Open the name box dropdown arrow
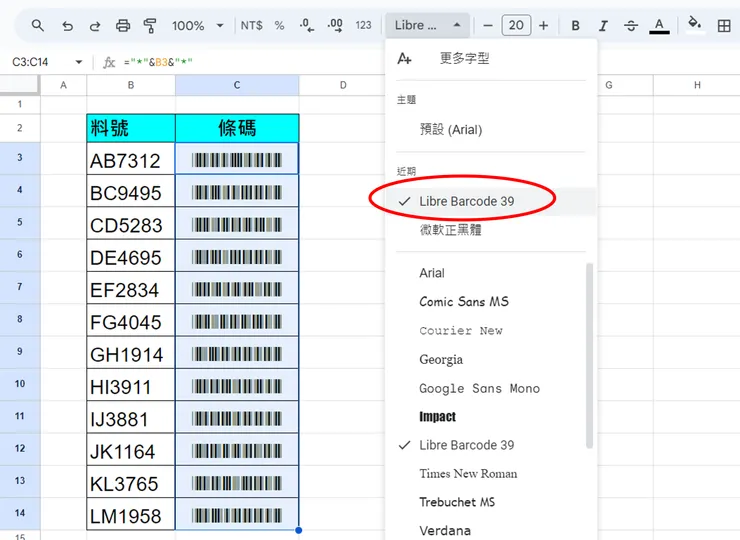The width and height of the screenshot is (740, 540). coord(78,62)
